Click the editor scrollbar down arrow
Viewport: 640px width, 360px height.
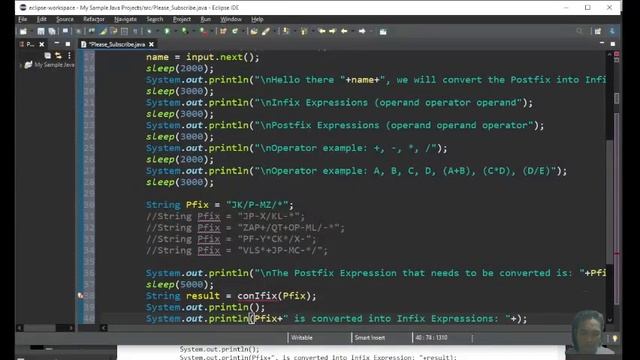click(609, 320)
